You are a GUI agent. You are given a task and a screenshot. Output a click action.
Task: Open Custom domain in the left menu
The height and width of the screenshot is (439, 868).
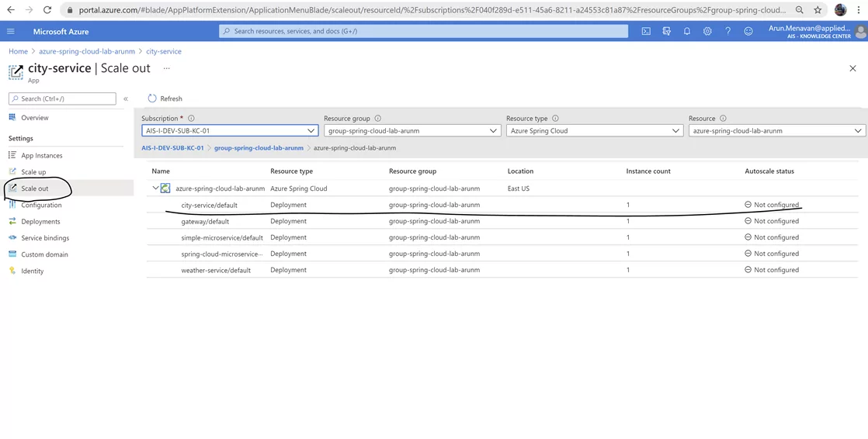pyautogui.click(x=44, y=254)
